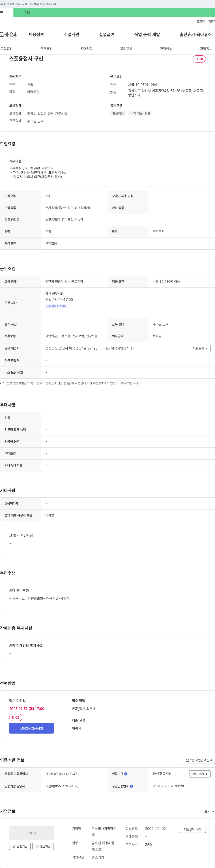Click the 채용정보 이력 button
The width and height of the screenshot is (215, 868).
coord(192,829)
